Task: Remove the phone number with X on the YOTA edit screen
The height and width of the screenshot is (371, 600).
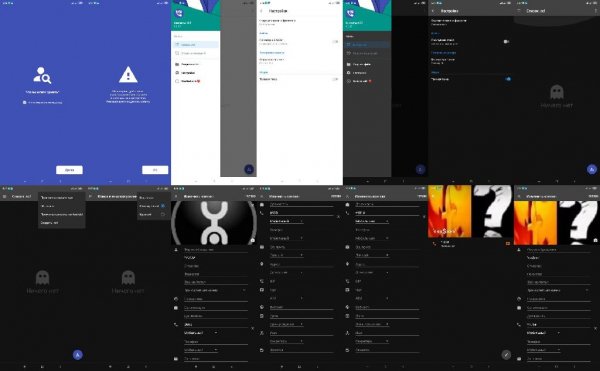Action: coord(253,329)
